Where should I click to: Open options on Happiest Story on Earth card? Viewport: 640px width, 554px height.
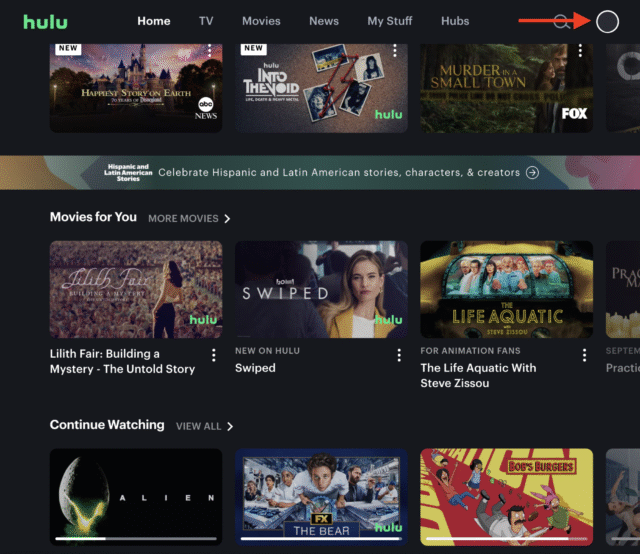209,51
